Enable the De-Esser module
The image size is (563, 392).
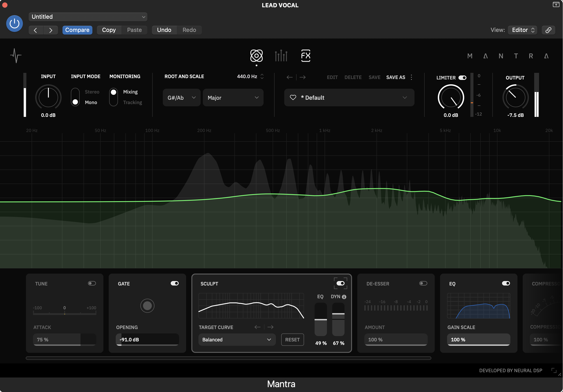coord(423,283)
